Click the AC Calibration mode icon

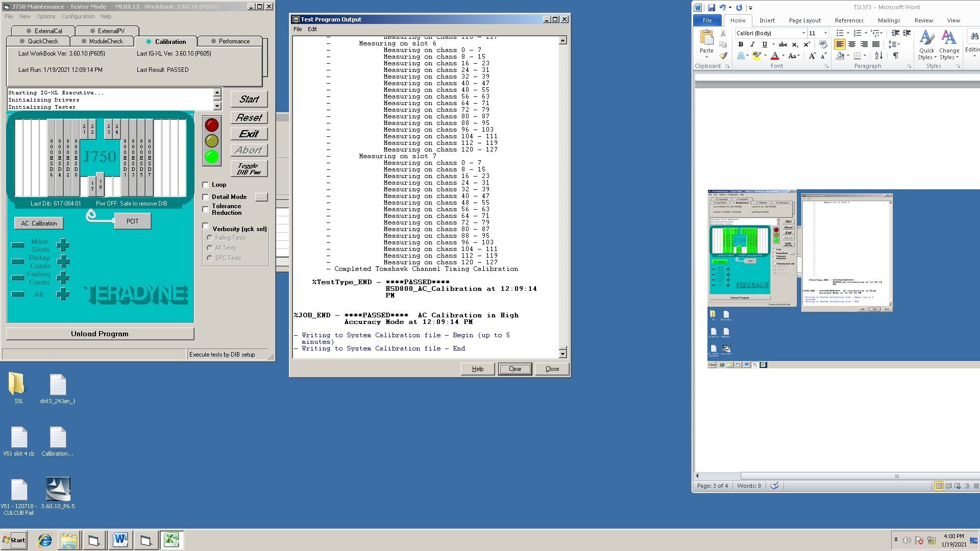pos(38,222)
